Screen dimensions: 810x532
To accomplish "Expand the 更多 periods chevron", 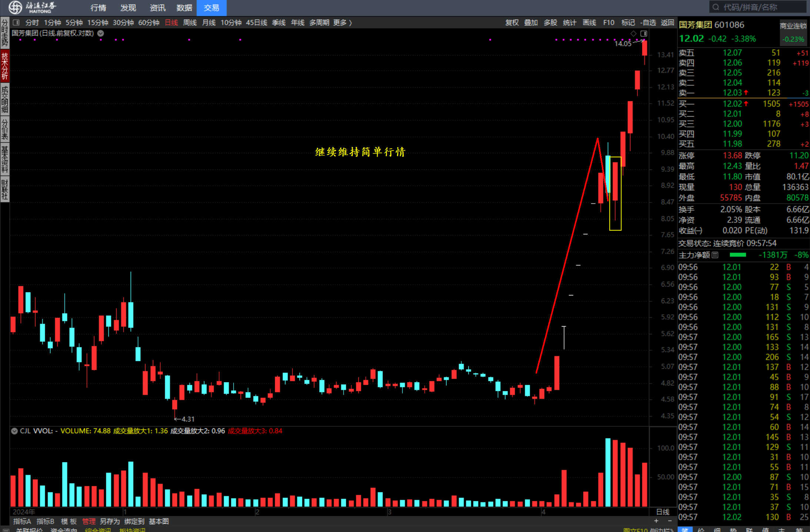I will point(350,23).
